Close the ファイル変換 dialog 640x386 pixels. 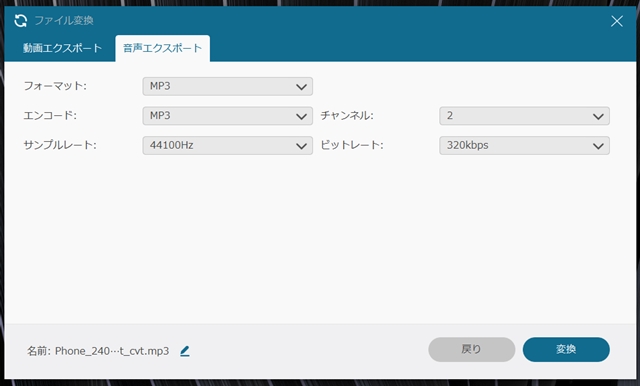click(x=617, y=21)
